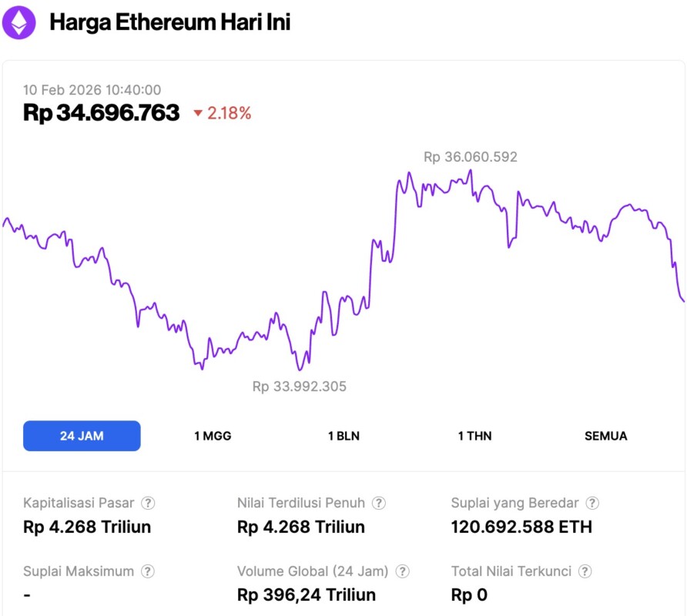Screen dimensions: 687x616
Task: Select the 24 JAM time range
Action: click(x=82, y=436)
